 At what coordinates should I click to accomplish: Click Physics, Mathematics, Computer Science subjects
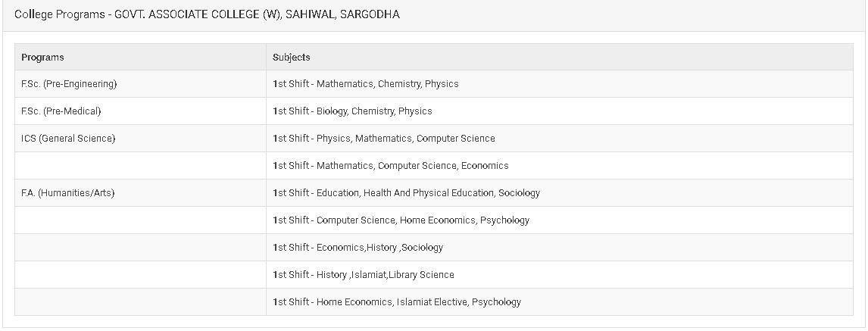click(384, 139)
